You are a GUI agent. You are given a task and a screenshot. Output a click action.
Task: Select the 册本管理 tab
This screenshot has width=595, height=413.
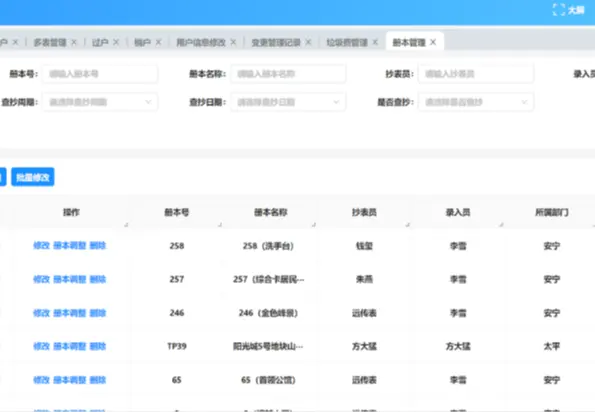click(409, 42)
